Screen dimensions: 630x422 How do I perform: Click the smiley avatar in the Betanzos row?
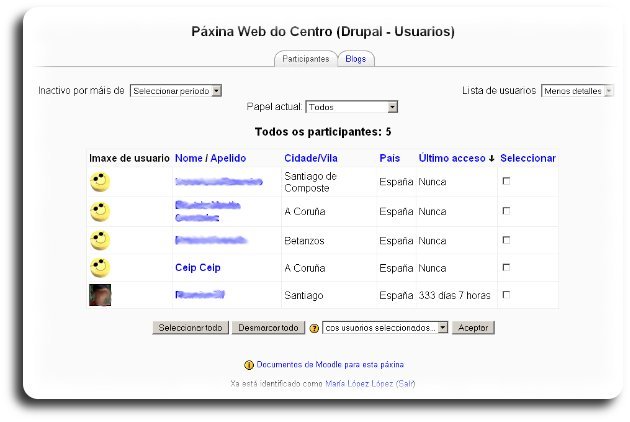(x=100, y=240)
